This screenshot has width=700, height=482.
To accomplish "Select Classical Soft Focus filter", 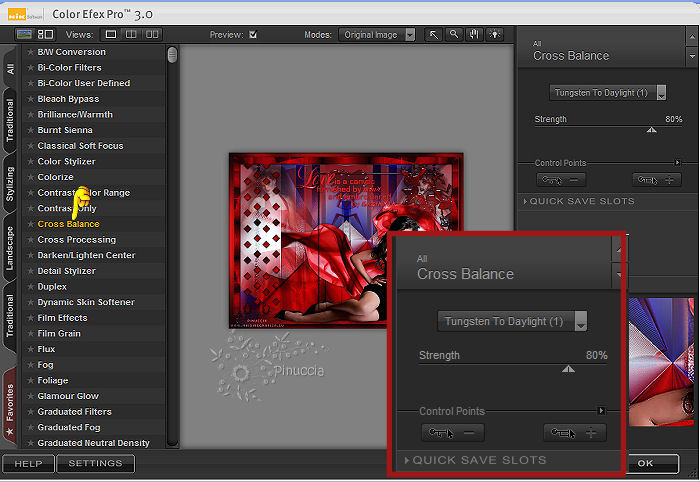I will coord(80,146).
